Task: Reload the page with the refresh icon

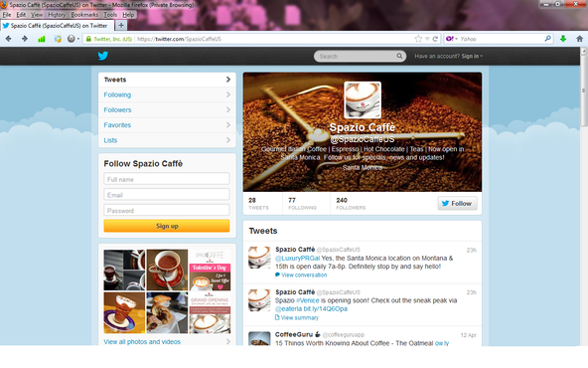Action: [435, 39]
